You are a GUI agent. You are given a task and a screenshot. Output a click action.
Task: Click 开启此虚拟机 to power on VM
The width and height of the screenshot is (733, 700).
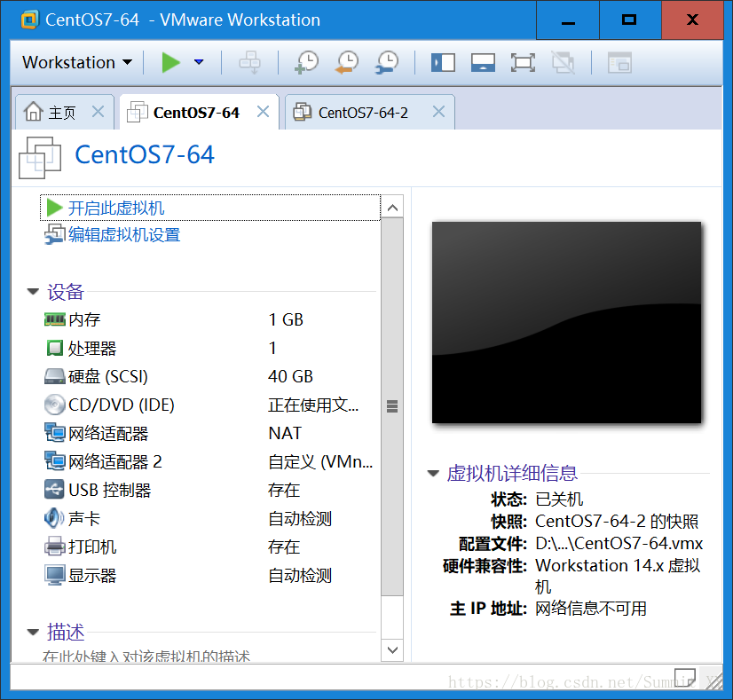click(x=210, y=208)
